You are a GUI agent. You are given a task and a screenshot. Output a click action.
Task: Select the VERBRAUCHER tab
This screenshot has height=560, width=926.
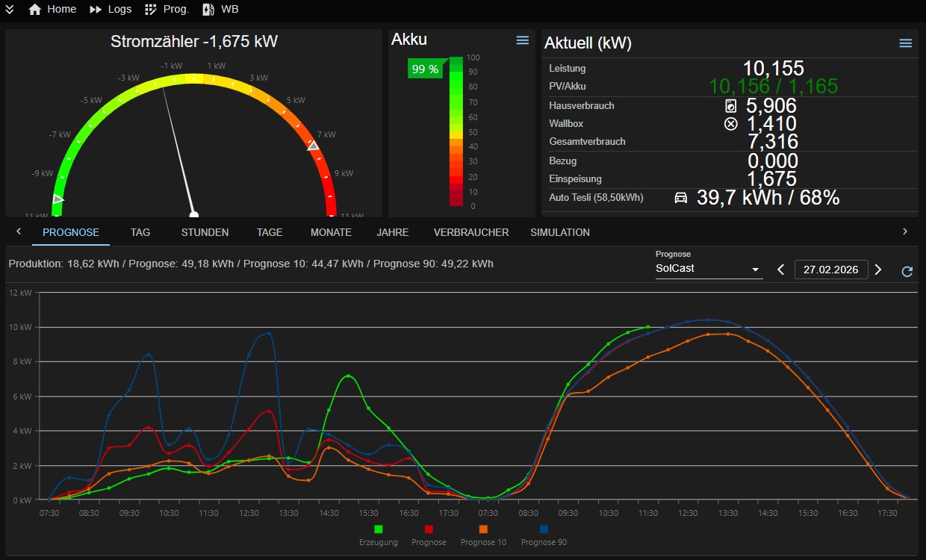point(471,232)
